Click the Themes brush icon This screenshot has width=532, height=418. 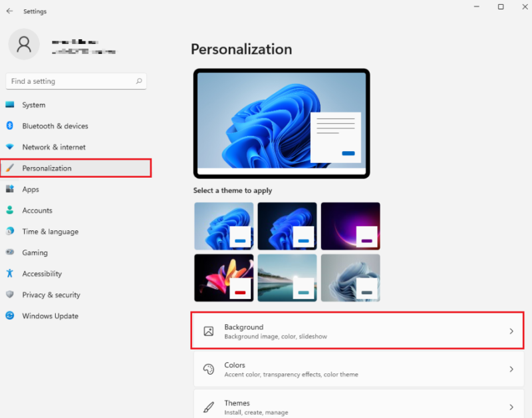209,406
